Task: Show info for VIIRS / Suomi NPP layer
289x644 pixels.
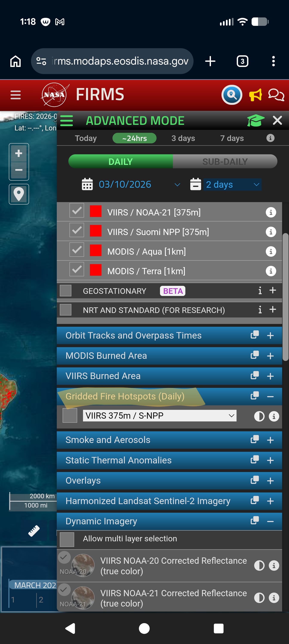Action: click(x=271, y=232)
